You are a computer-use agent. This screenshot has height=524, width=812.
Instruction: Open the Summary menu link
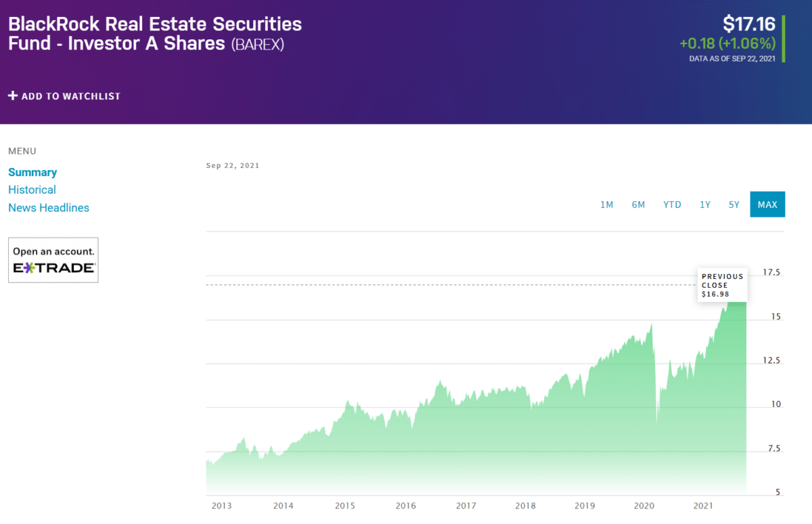pyautogui.click(x=32, y=173)
